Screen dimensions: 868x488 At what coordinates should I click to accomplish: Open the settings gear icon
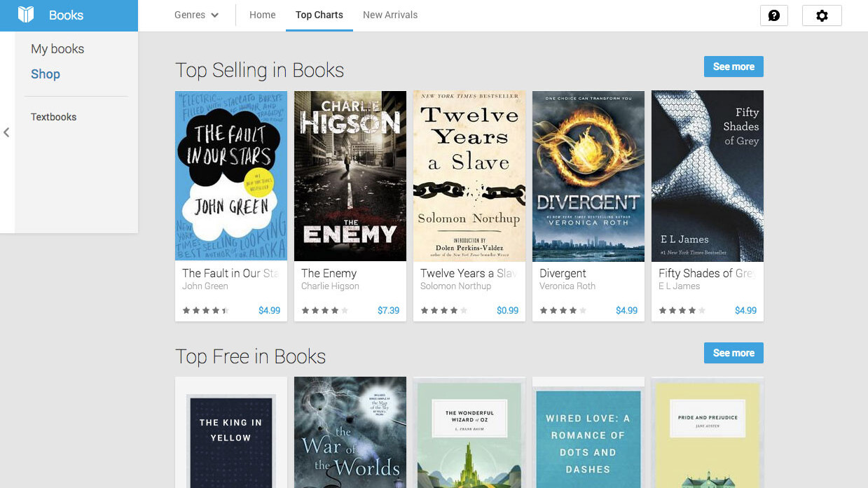(x=822, y=15)
